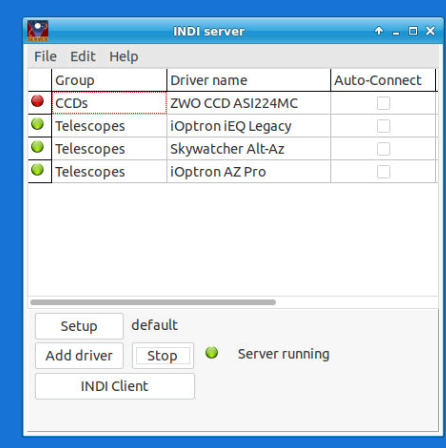Viewport: 446px width, 448px height.
Task: Open the Edit menu
Action: 83,56
